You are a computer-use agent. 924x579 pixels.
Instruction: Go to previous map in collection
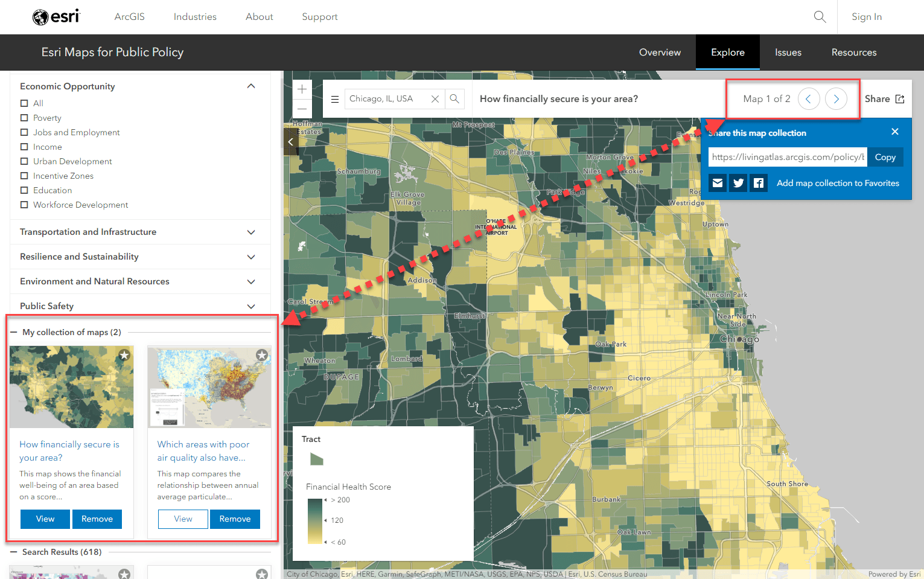[809, 98]
